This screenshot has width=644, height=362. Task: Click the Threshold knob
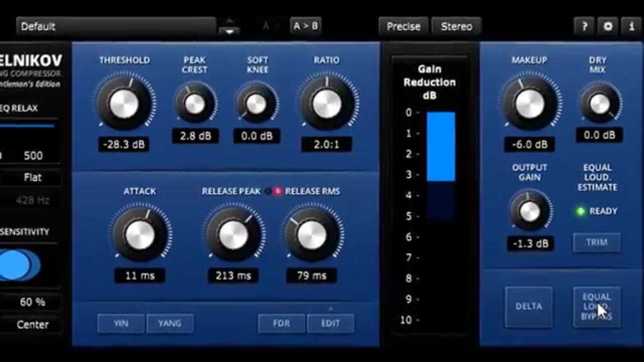point(124,104)
